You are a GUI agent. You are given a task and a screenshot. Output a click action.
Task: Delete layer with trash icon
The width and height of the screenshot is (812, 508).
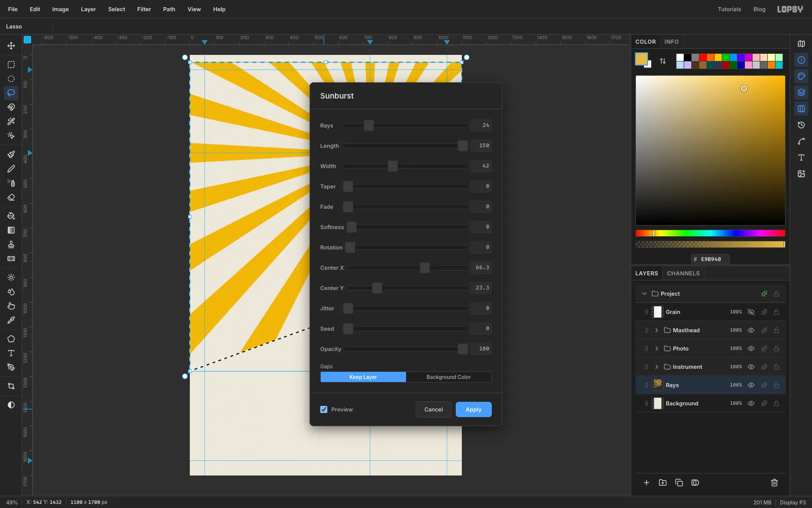(774, 483)
